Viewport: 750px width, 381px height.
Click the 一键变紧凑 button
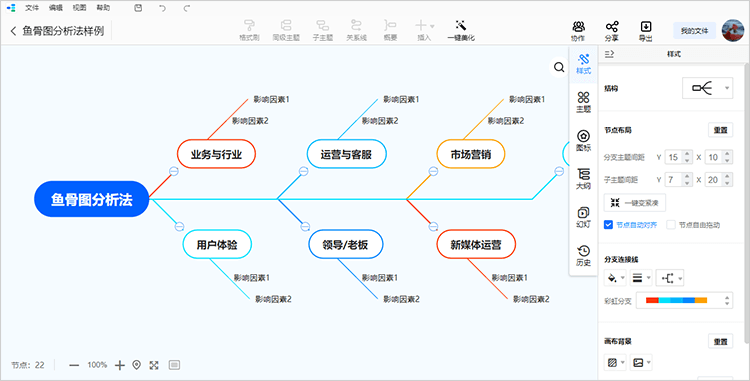[635, 202]
